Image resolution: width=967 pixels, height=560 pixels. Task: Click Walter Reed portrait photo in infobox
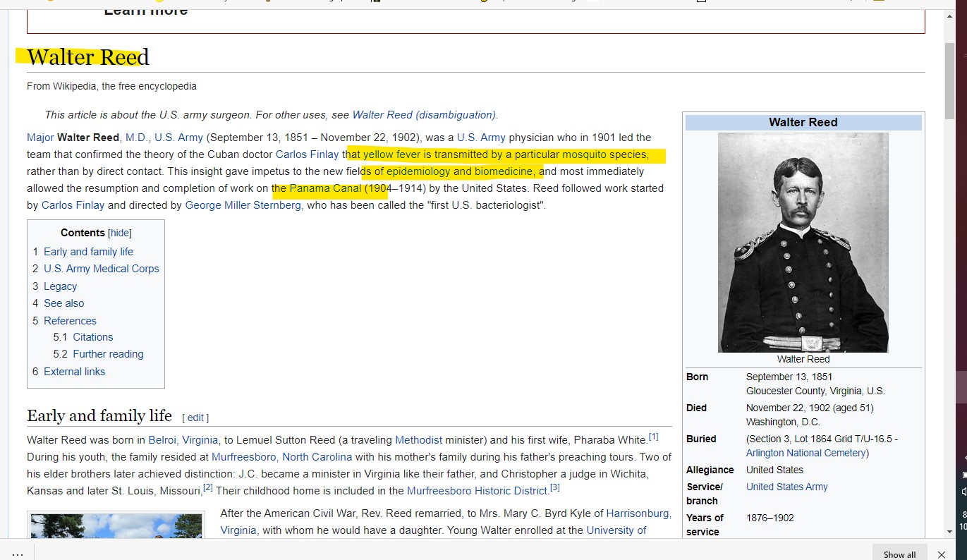pyautogui.click(x=803, y=243)
